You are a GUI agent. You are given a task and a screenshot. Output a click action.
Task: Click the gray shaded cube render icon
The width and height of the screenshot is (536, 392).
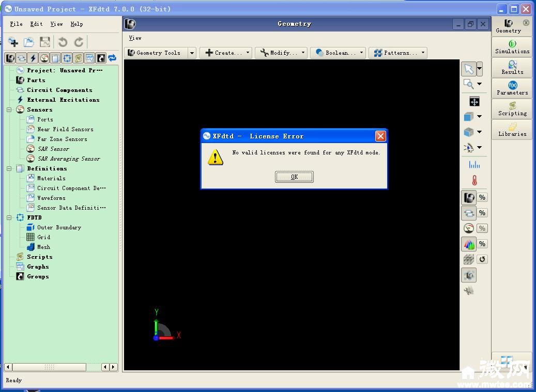click(468, 132)
